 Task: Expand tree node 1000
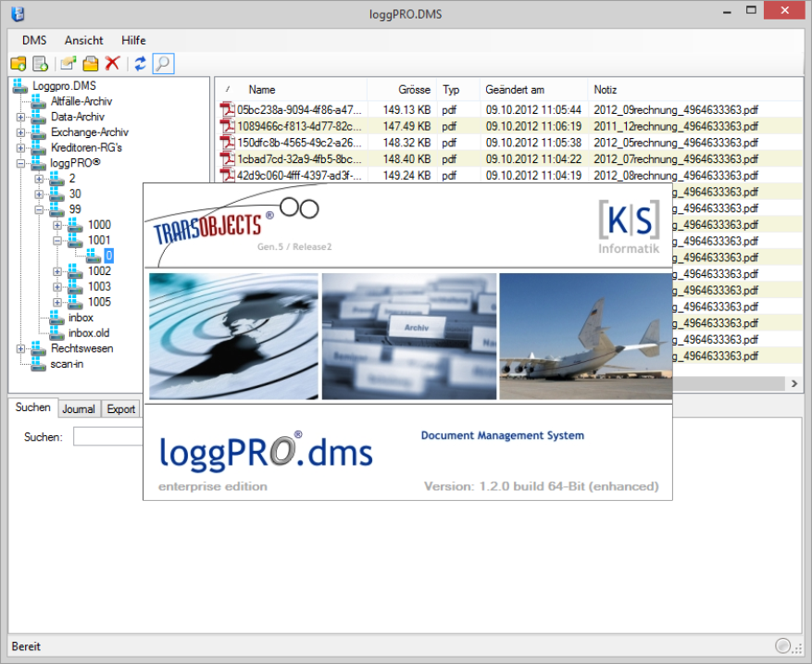pyautogui.click(x=57, y=225)
